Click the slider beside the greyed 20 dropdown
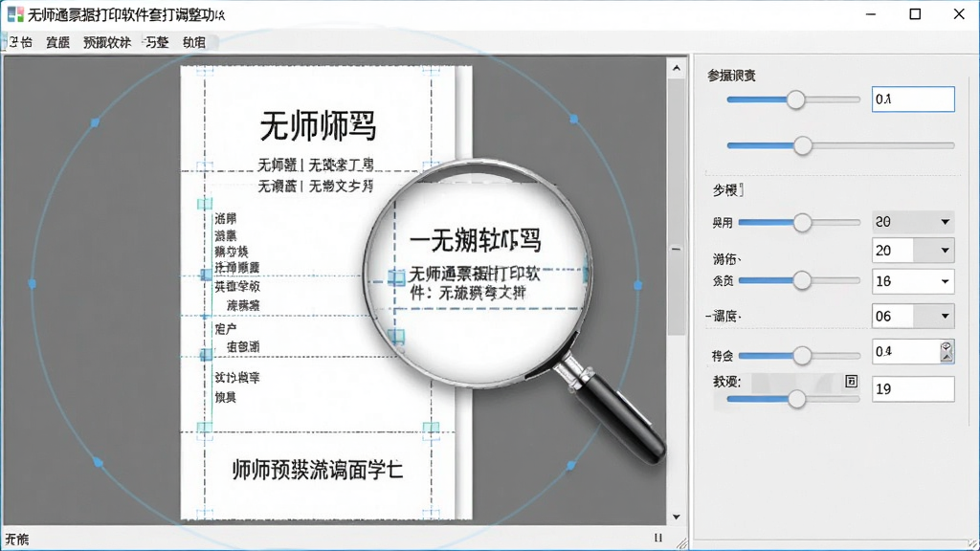The image size is (980, 551). coord(799,222)
